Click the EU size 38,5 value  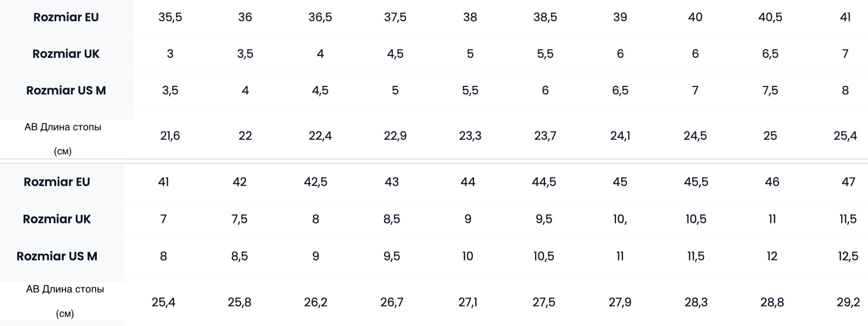545,17
